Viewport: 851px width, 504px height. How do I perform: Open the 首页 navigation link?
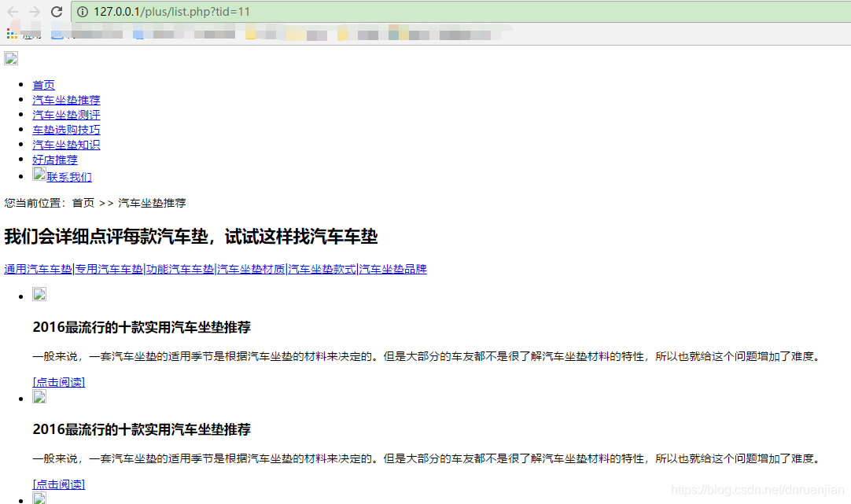(43, 85)
